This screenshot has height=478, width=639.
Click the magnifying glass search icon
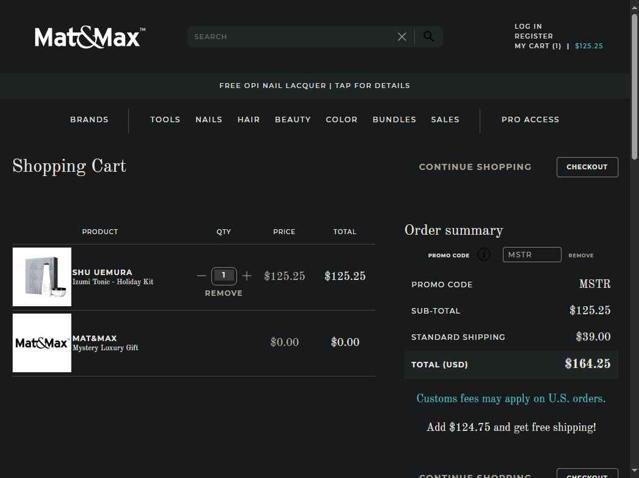pyautogui.click(x=429, y=37)
